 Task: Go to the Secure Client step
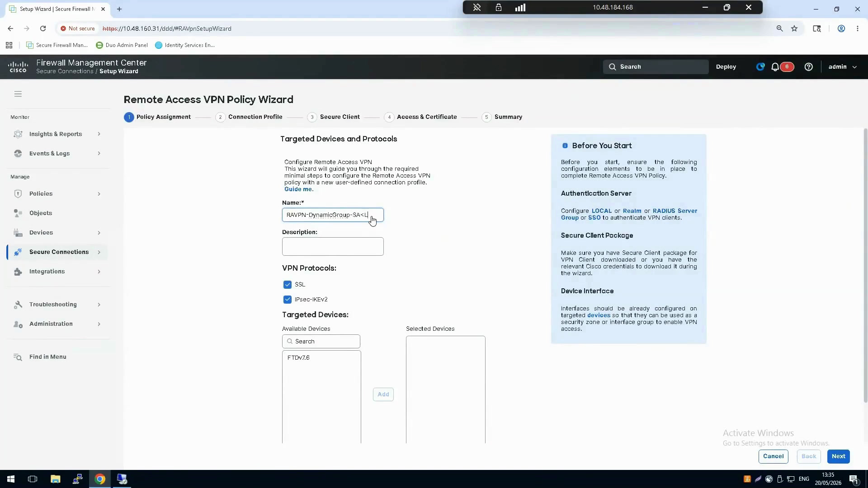(x=334, y=117)
